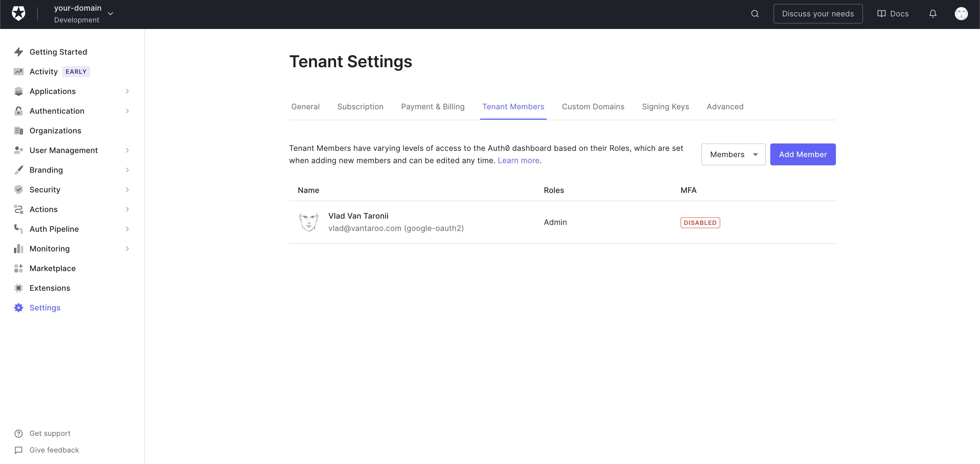980x464 pixels.
Task: Click the Getting Started lightning icon
Action: [x=18, y=52]
